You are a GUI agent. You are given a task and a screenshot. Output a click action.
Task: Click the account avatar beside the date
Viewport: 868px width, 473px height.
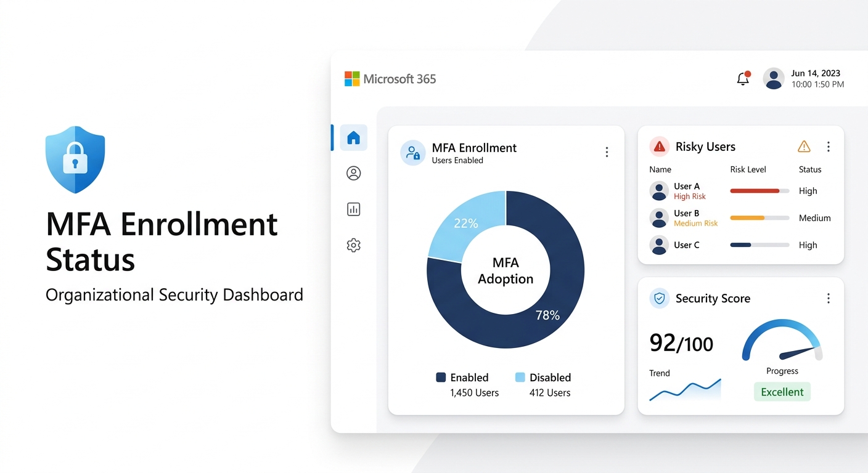[x=774, y=79]
